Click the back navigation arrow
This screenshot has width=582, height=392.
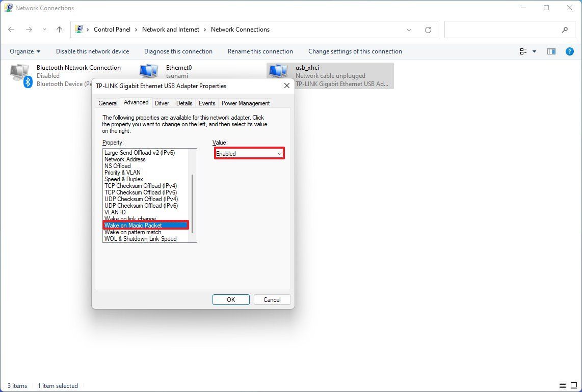[x=11, y=30]
